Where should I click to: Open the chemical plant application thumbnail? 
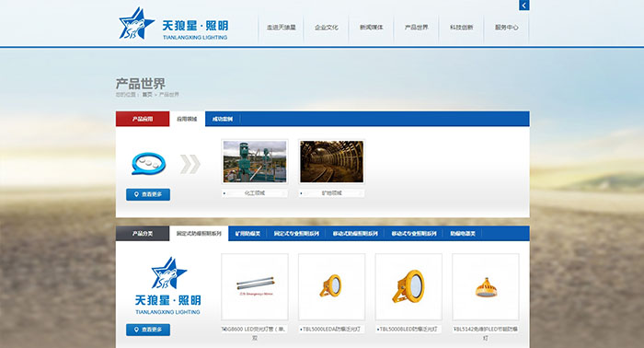(x=255, y=161)
